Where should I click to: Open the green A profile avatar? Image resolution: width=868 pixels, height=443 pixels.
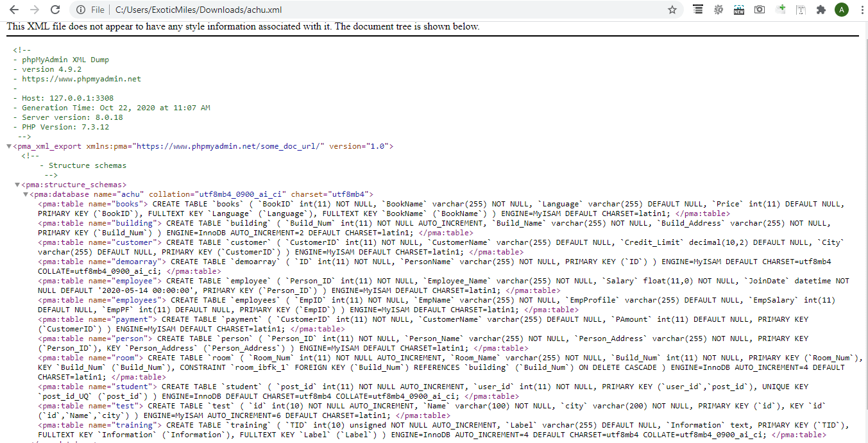click(x=841, y=10)
